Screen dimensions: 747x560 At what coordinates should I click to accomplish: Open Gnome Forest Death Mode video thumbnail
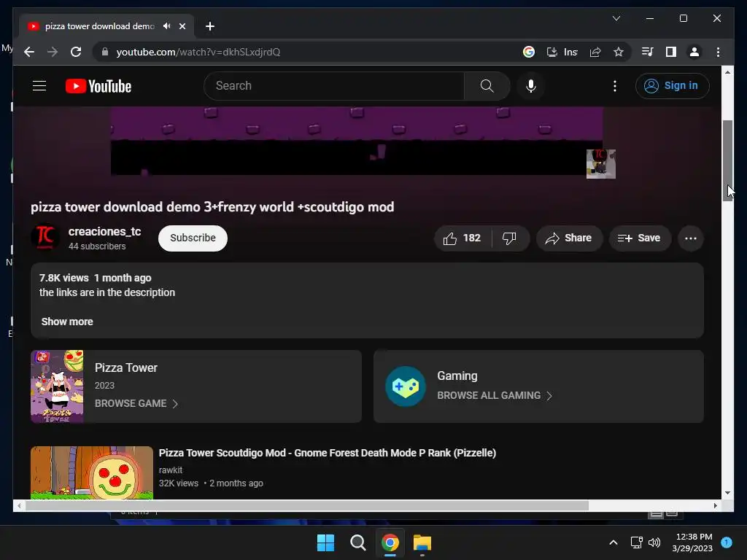click(x=92, y=472)
